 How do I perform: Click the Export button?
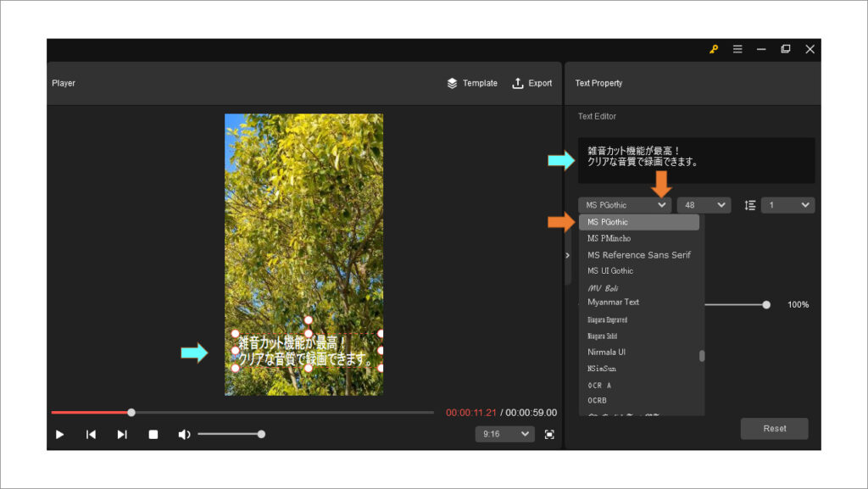(x=531, y=83)
